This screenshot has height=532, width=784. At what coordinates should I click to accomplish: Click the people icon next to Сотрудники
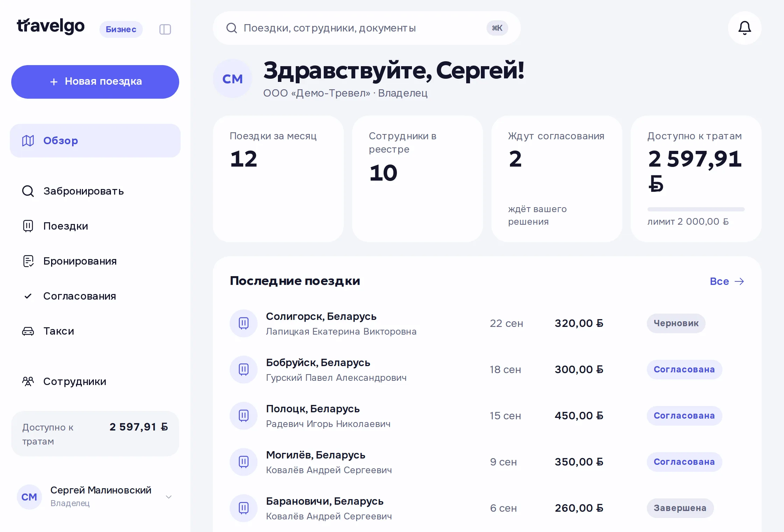pyautogui.click(x=28, y=381)
